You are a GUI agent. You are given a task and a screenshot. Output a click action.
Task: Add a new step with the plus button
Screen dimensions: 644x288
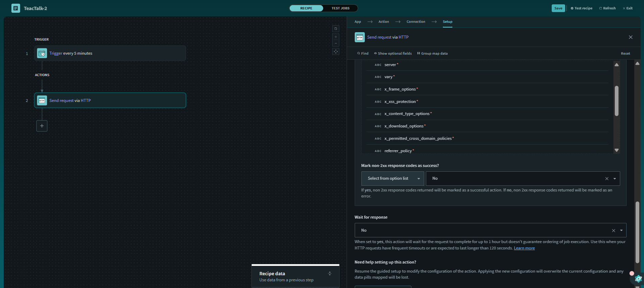coord(42,126)
